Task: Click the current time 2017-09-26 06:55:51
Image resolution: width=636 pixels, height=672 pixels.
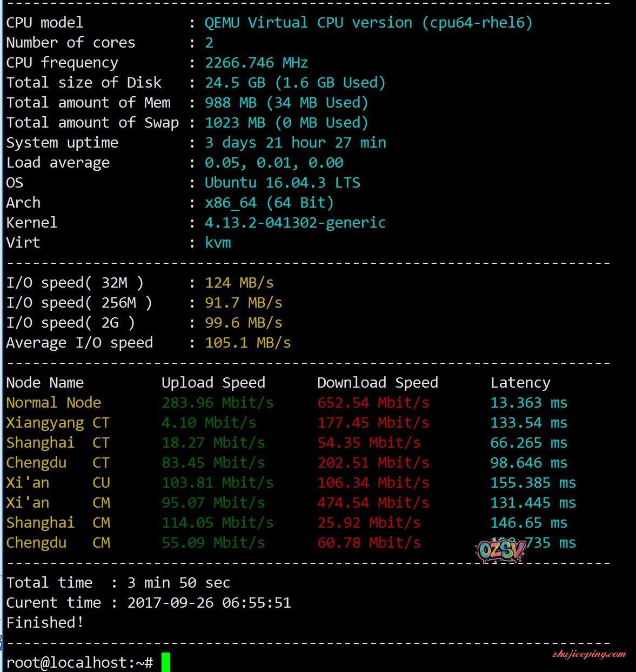Action: click(209, 603)
